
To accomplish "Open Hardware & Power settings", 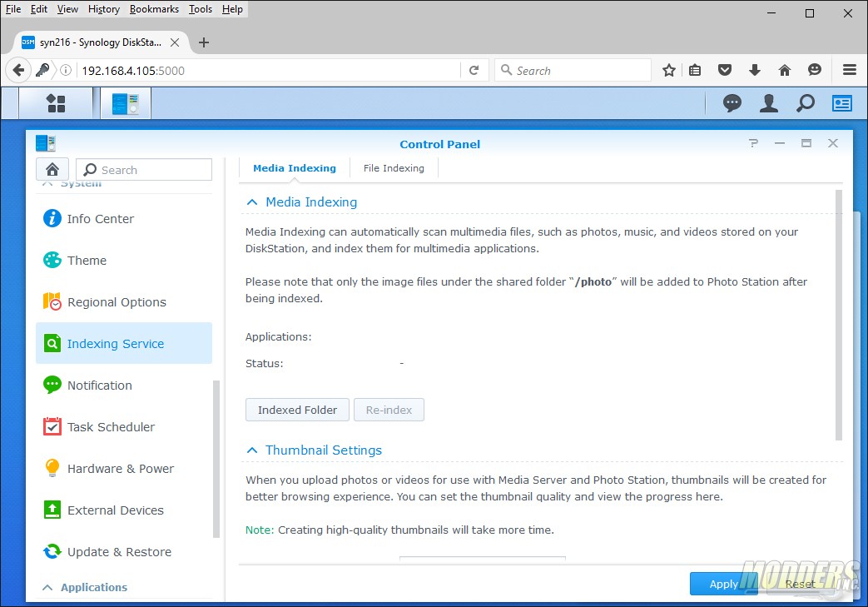I will pos(125,469).
